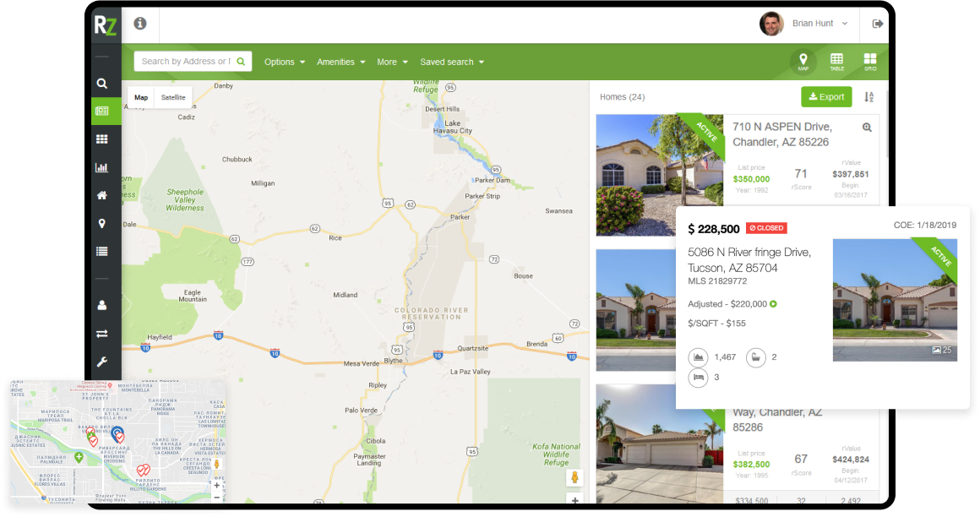Image resolution: width=980 pixels, height=517 pixels.
Task: Open the grid icon in the left sidebar
Action: [102, 139]
